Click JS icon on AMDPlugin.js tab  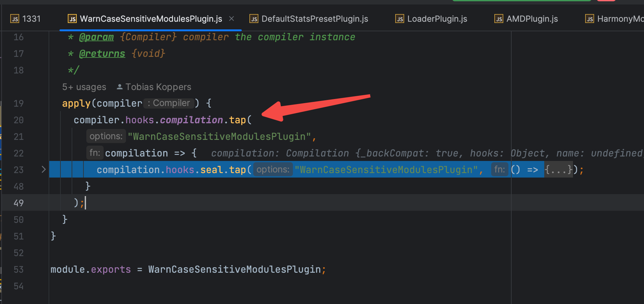499,19
